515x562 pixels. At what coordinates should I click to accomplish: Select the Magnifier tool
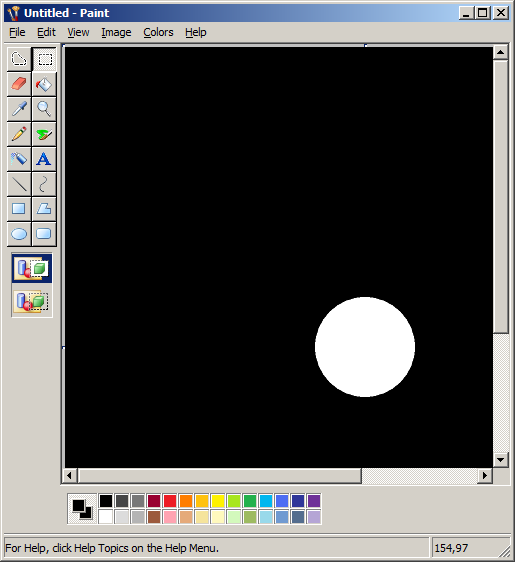pos(44,109)
